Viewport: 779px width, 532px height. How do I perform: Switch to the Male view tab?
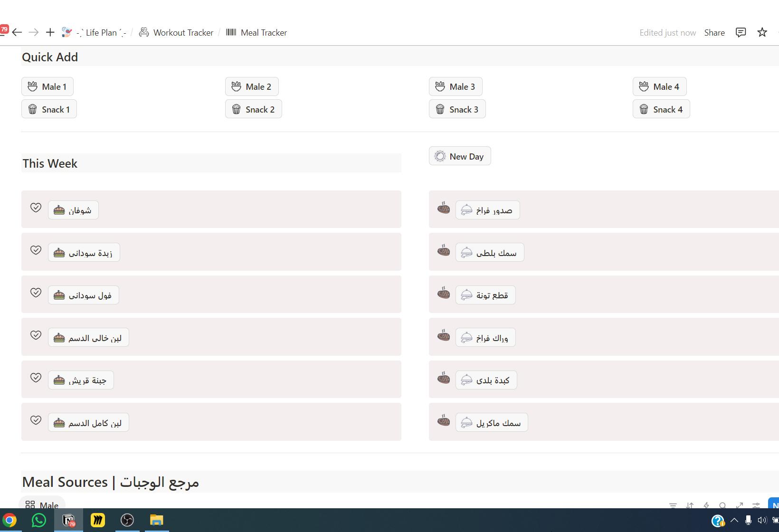(42, 504)
